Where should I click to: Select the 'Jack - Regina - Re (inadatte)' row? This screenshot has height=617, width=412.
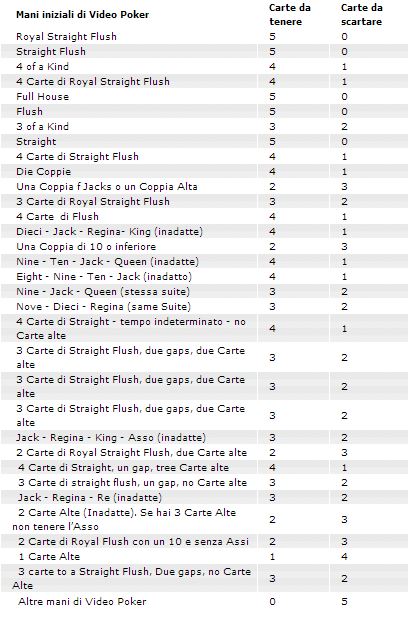click(204, 497)
